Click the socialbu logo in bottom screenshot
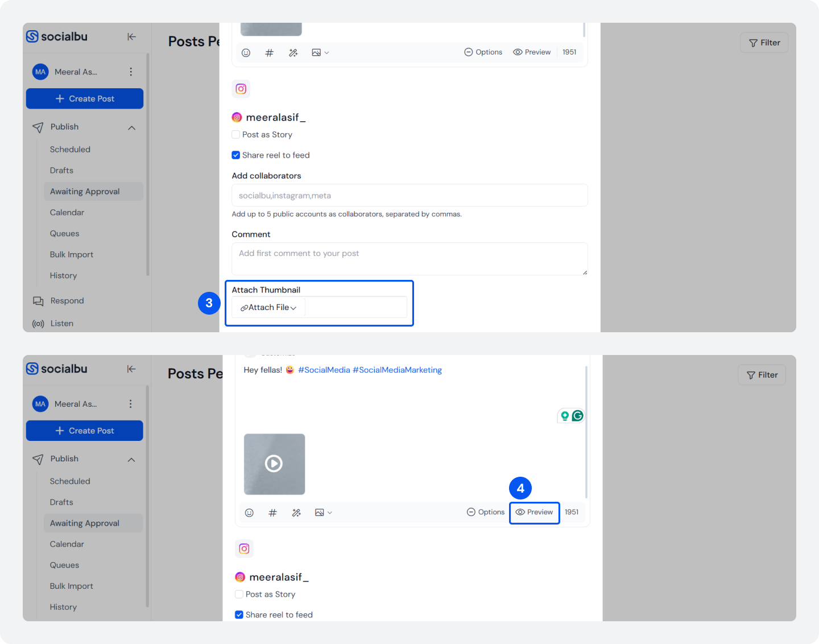Screen dimensions: 819x644 coord(57,369)
